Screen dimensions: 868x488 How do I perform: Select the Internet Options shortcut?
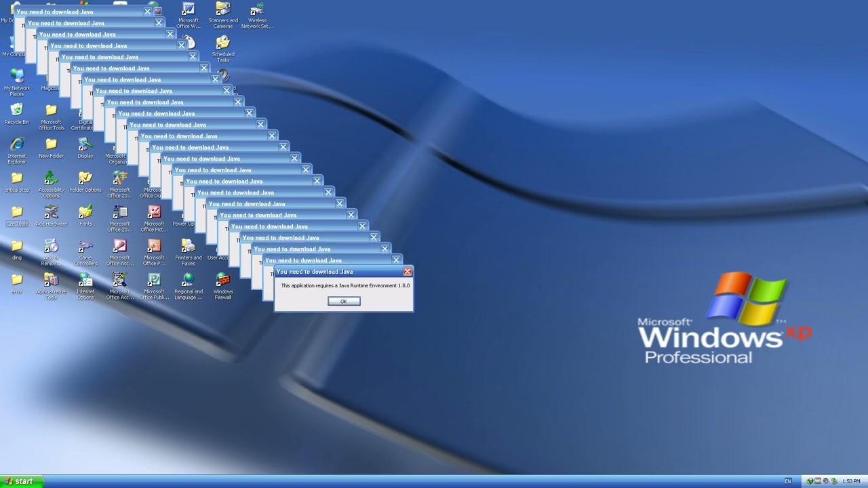pos(85,286)
